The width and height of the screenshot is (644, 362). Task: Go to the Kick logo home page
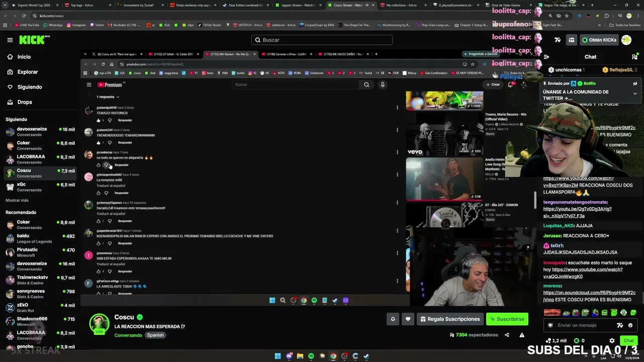[x=35, y=40]
